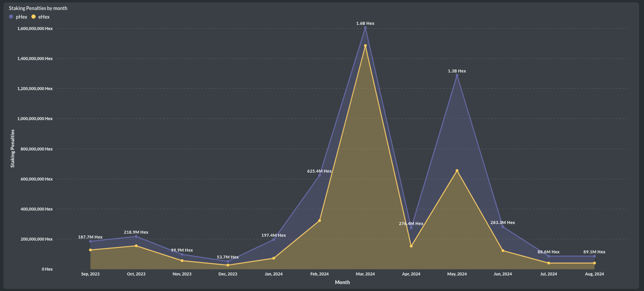Viewport: 644px width, 291px height.
Task: Click the Apr, 2024 x-axis label
Action: click(411, 274)
